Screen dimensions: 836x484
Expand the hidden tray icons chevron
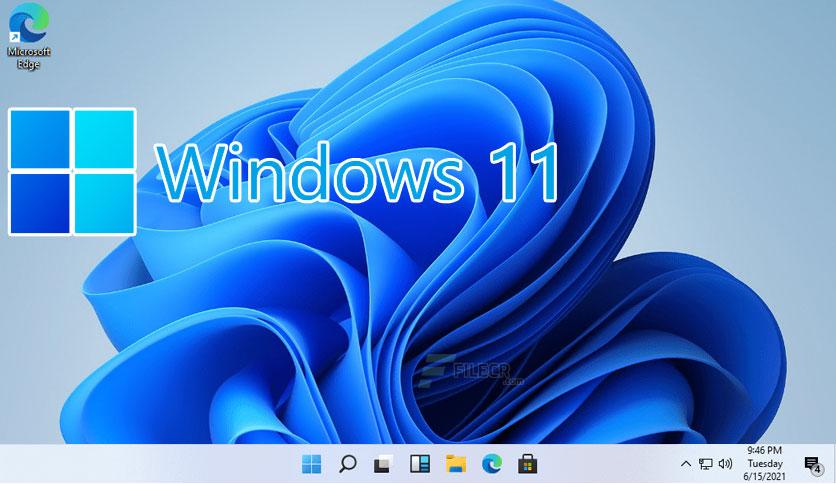[686, 464]
